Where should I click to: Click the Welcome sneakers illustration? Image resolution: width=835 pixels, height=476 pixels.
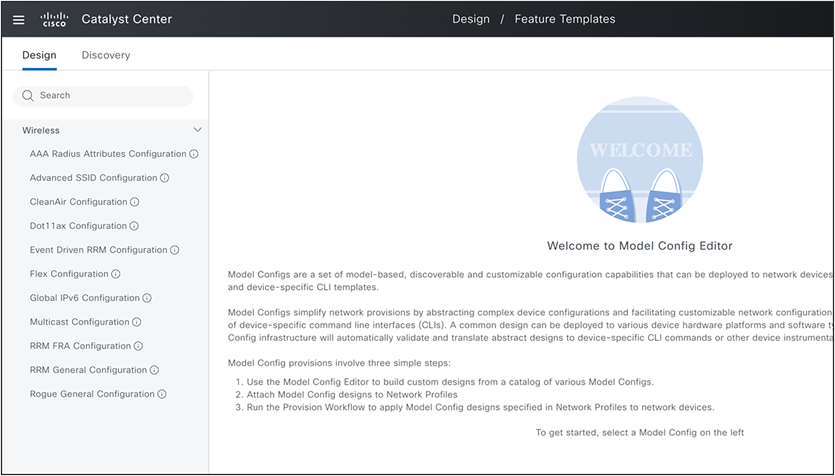coord(640,160)
